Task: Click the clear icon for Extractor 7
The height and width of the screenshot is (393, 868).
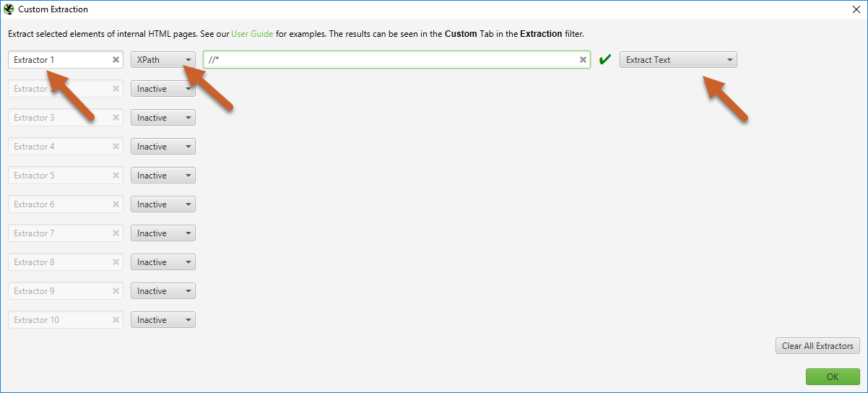Action: click(x=116, y=233)
